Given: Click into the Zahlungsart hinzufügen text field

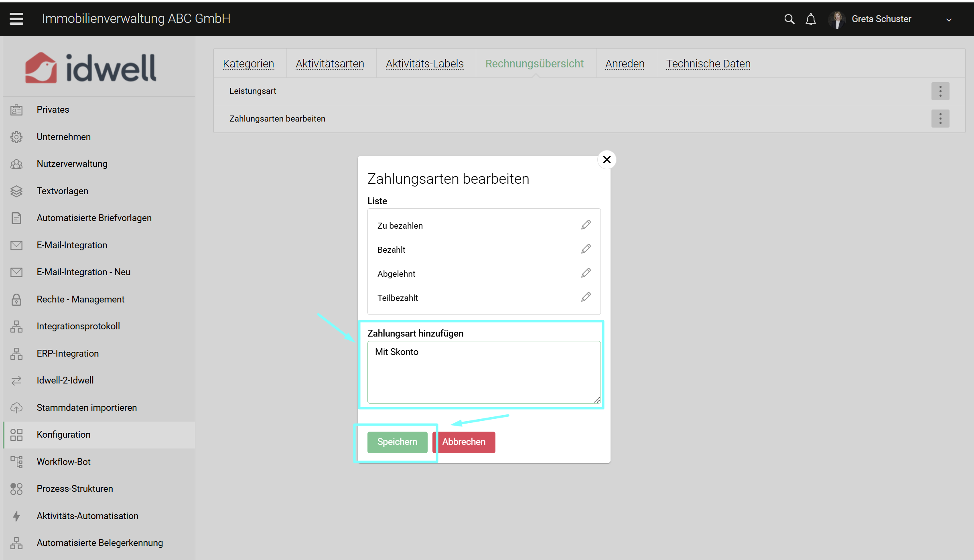Looking at the screenshot, I should 484,372.
